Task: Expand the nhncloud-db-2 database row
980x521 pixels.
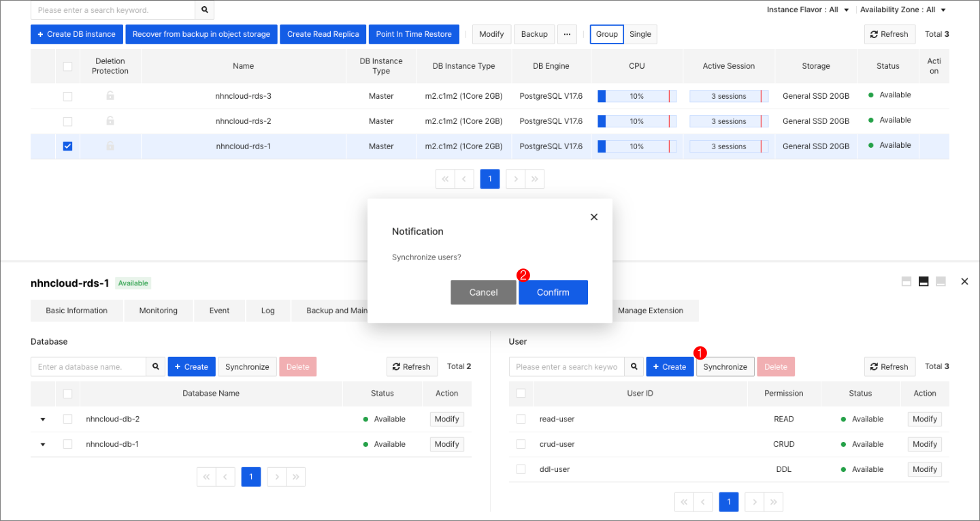Action: point(42,419)
